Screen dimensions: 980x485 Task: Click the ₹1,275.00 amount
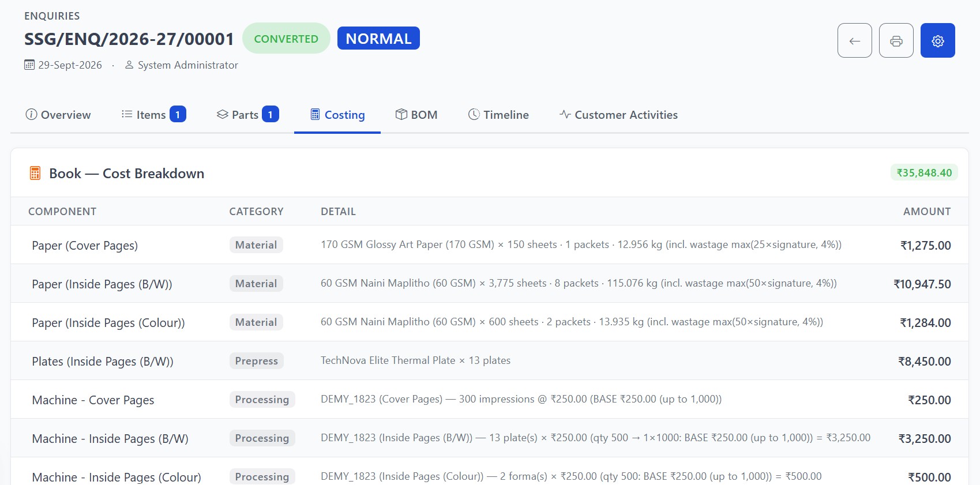926,245
